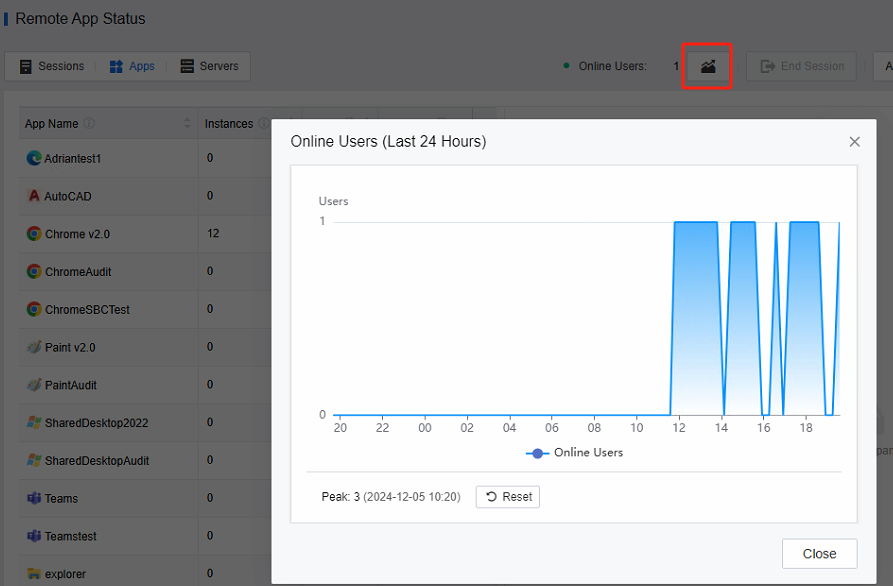
Task: Dismiss dialog with the X icon
Action: click(854, 142)
